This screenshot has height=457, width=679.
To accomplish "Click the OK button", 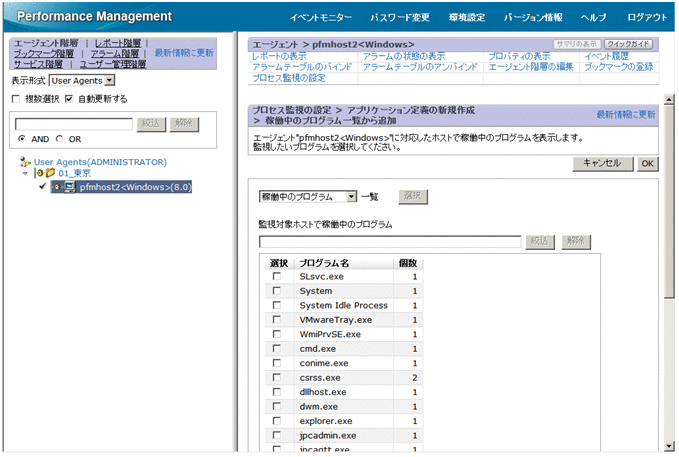I will coord(647,163).
